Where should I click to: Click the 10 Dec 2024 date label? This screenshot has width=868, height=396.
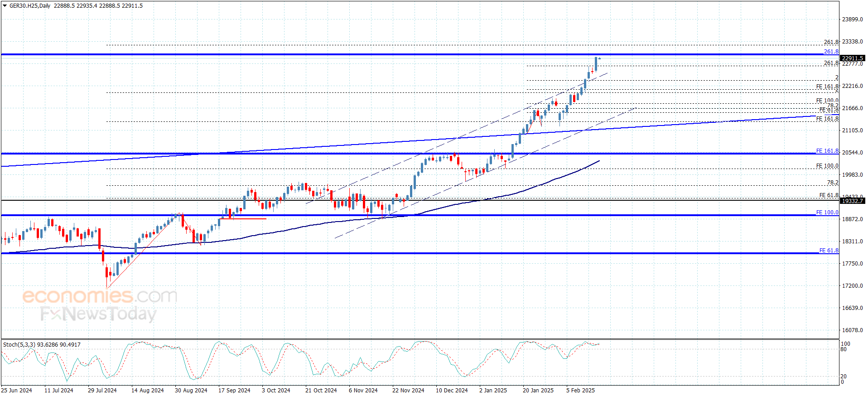coord(452,391)
